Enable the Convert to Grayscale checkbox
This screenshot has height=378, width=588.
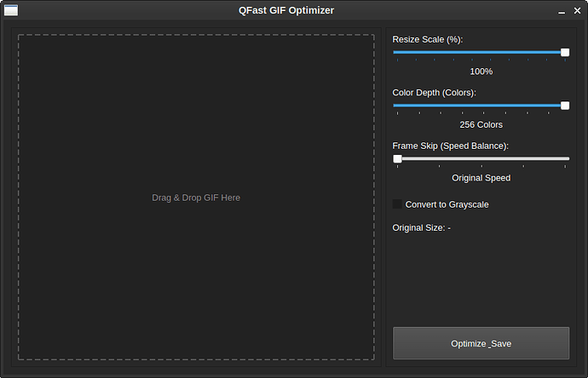click(x=397, y=204)
